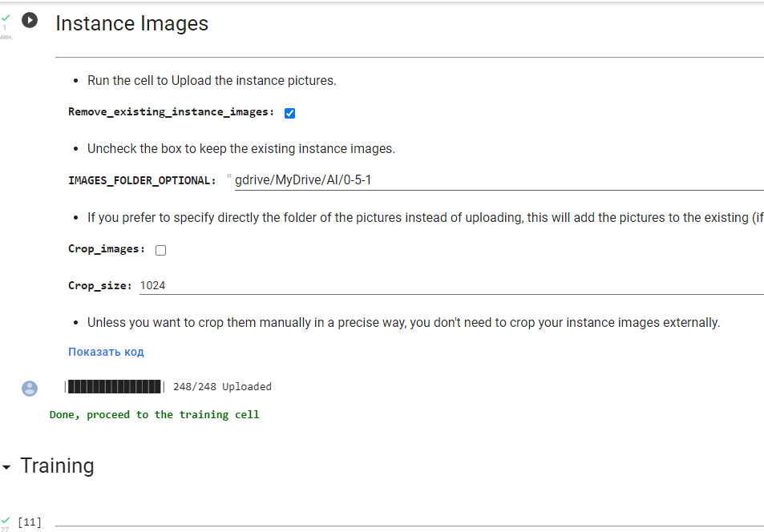This screenshot has width=764, height=532.
Task: Click the Training section heading
Action: click(57, 465)
